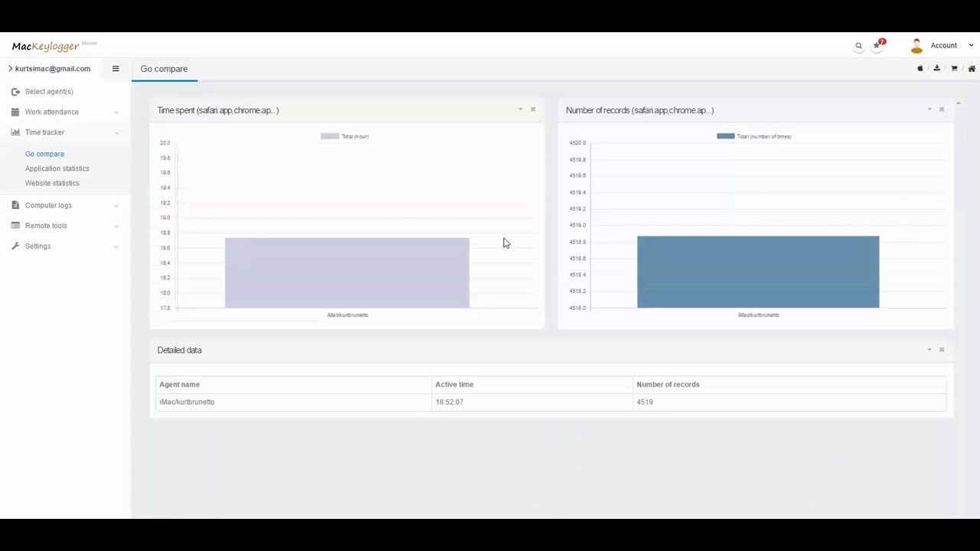Screen dimensions: 980x551
Task: Toggle the hamburger sidebar menu icon
Action: [x=116, y=69]
